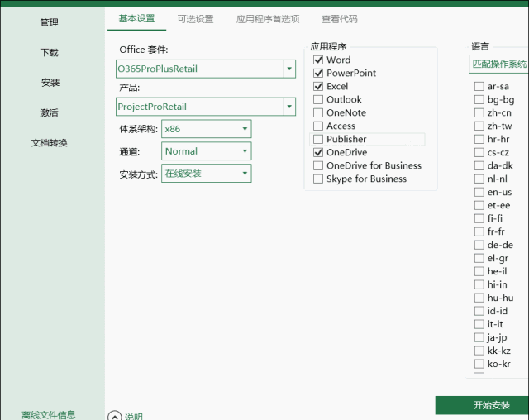
Task: Select the hu-hu language checkbox
Action: tap(479, 298)
